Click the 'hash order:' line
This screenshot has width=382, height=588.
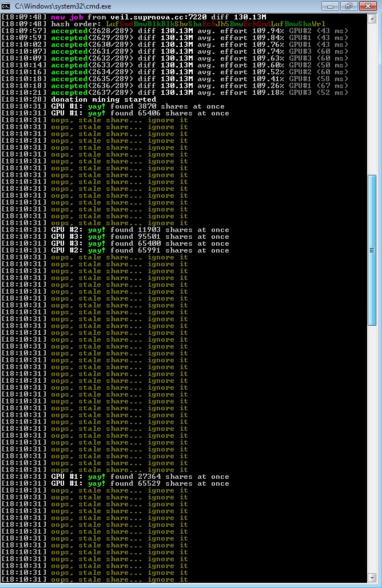164,24
